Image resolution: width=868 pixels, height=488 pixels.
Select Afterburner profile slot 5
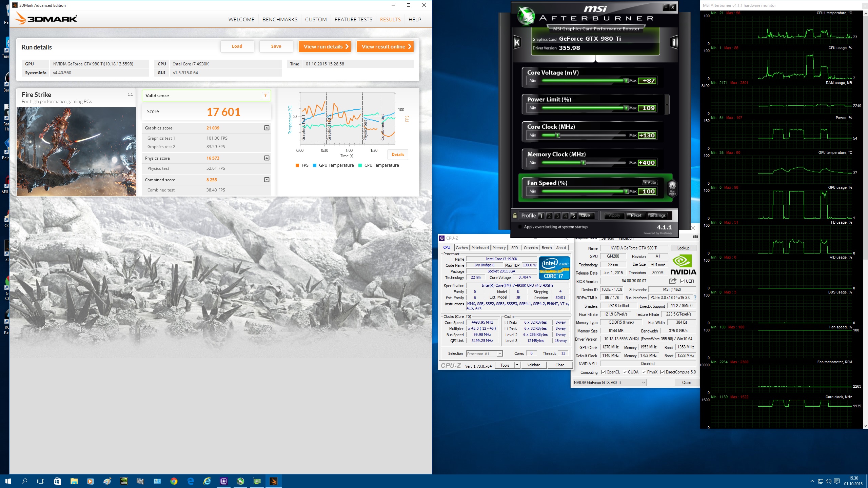click(573, 216)
